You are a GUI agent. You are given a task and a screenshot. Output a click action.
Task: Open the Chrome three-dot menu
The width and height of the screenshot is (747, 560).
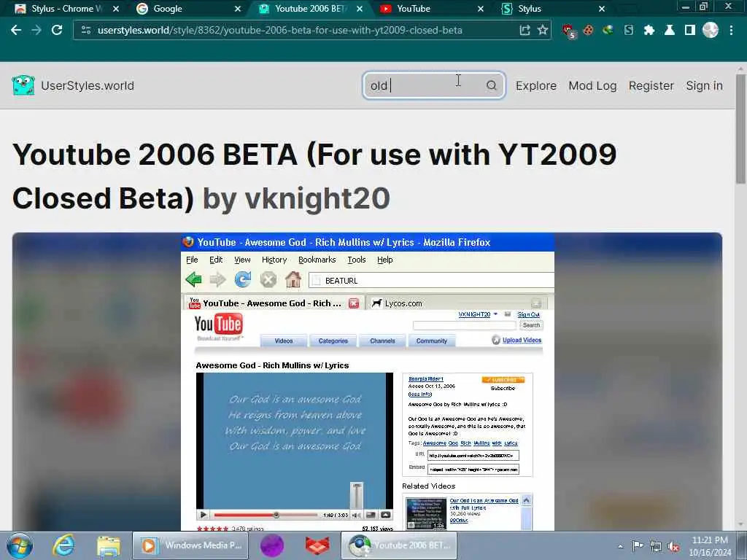(x=731, y=30)
